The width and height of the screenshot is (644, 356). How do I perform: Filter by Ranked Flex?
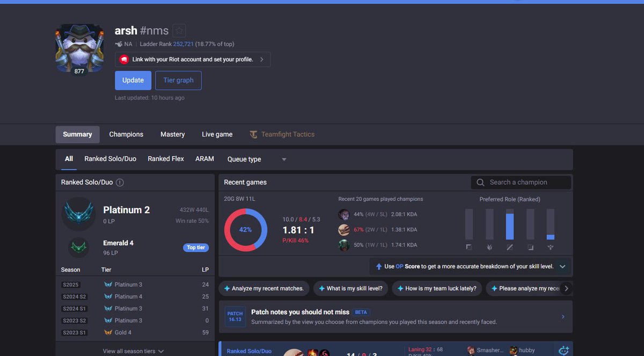(x=166, y=159)
